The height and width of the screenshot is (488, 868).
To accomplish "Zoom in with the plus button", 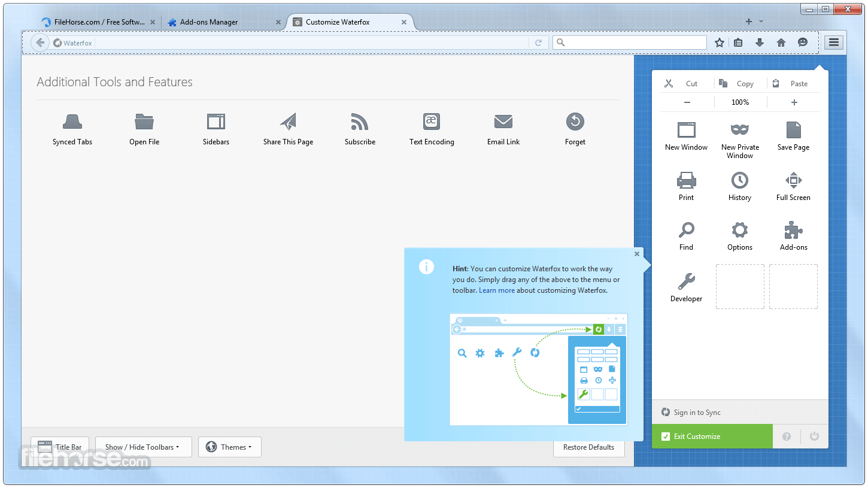I will coord(794,102).
